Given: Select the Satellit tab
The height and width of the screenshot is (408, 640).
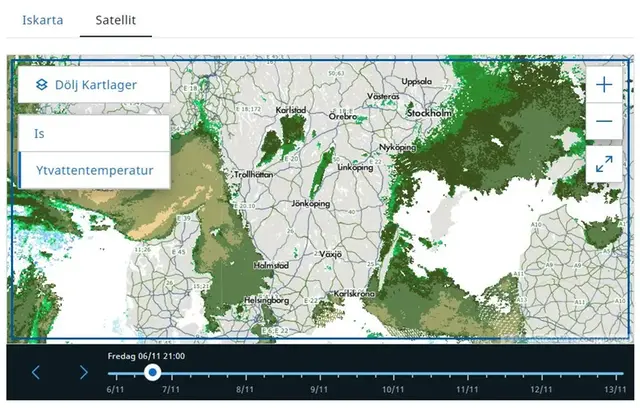Looking at the screenshot, I should tap(116, 19).
